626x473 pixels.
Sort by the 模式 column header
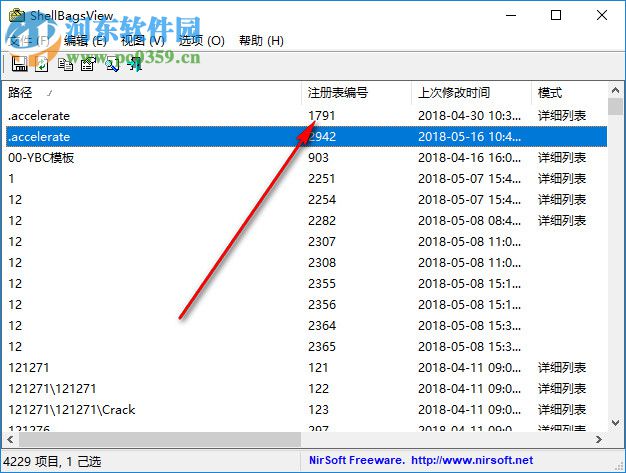tap(569, 93)
